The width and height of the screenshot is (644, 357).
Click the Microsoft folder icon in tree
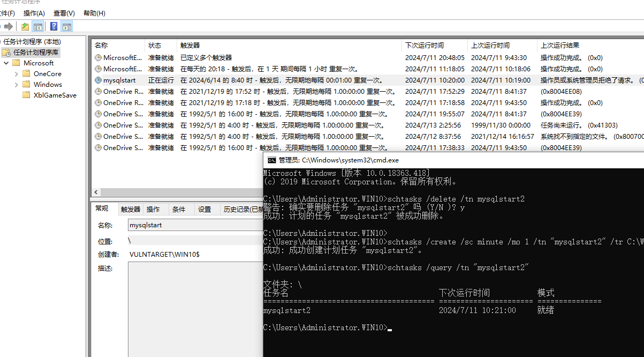pos(16,63)
